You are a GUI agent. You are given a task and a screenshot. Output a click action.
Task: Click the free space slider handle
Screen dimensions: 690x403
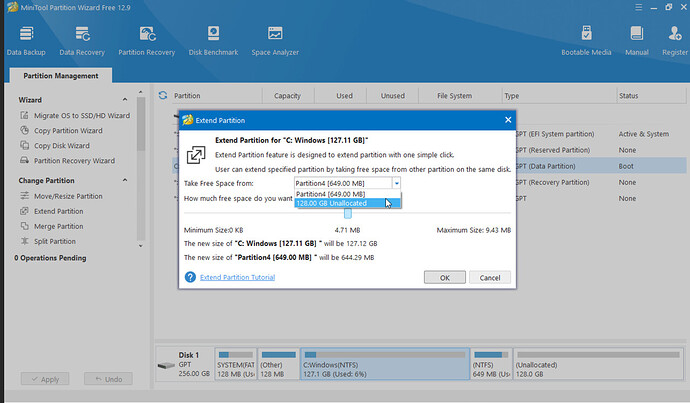coord(348,213)
